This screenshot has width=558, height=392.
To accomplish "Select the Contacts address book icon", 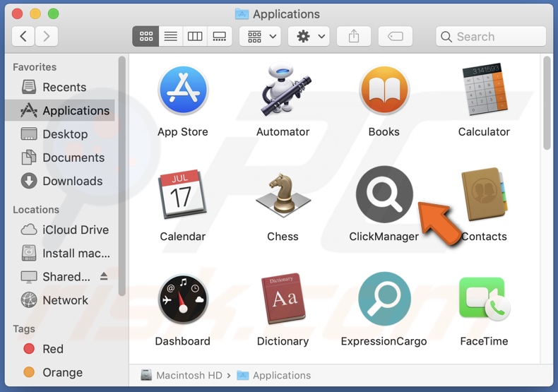I will point(485,194).
